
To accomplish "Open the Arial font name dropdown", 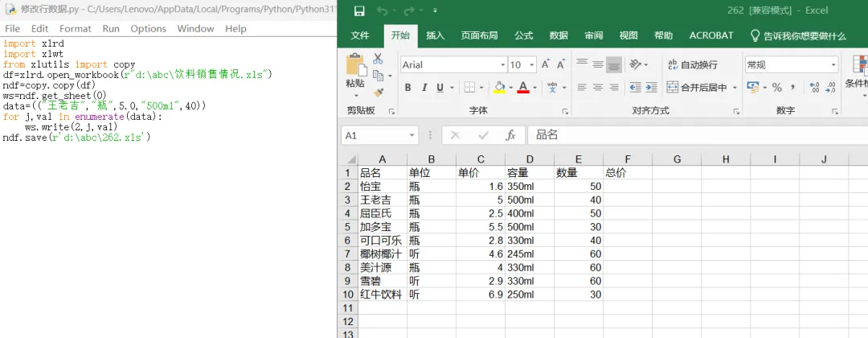I will [x=502, y=65].
